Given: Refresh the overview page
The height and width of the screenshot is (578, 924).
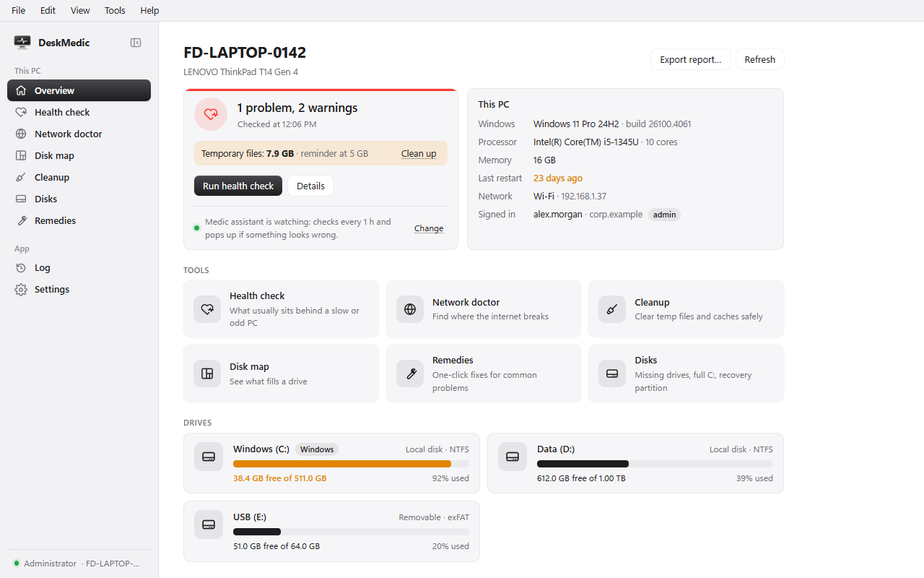Looking at the screenshot, I should (x=760, y=59).
